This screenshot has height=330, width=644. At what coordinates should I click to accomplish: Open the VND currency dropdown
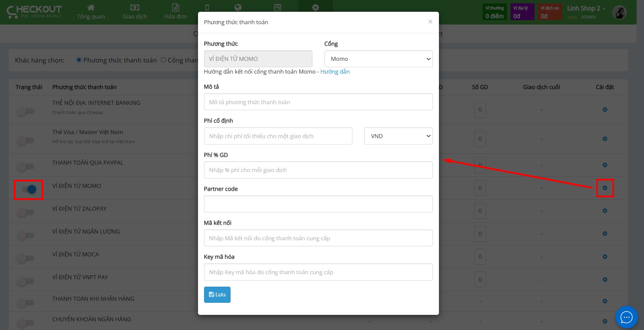click(x=399, y=136)
